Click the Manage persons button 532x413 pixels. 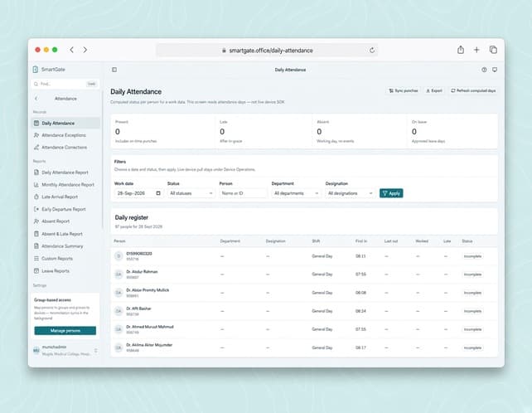[65, 330]
